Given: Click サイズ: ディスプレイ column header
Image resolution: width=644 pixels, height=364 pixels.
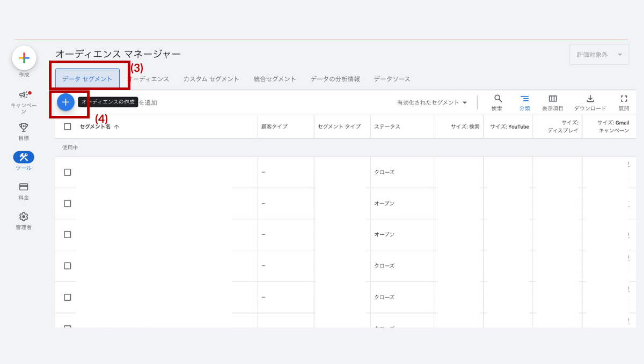Looking at the screenshot, I should (563, 127).
